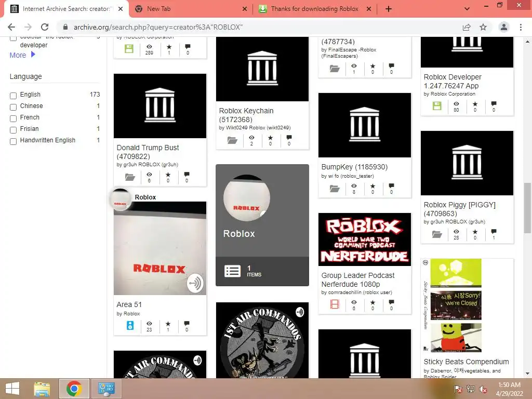Expand creator list with More link
532x399 pixels.
pyautogui.click(x=22, y=55)
